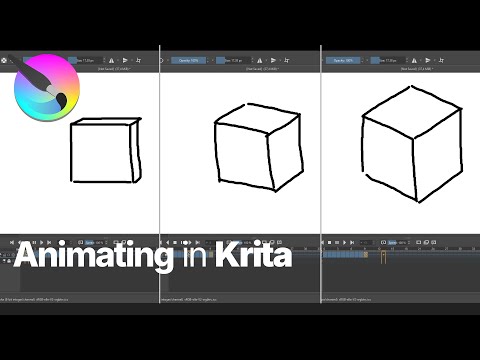Click rightmost timeline header icon, middle panel
The height and width of the screenshot is (360, 480).
tap(279, 242)
